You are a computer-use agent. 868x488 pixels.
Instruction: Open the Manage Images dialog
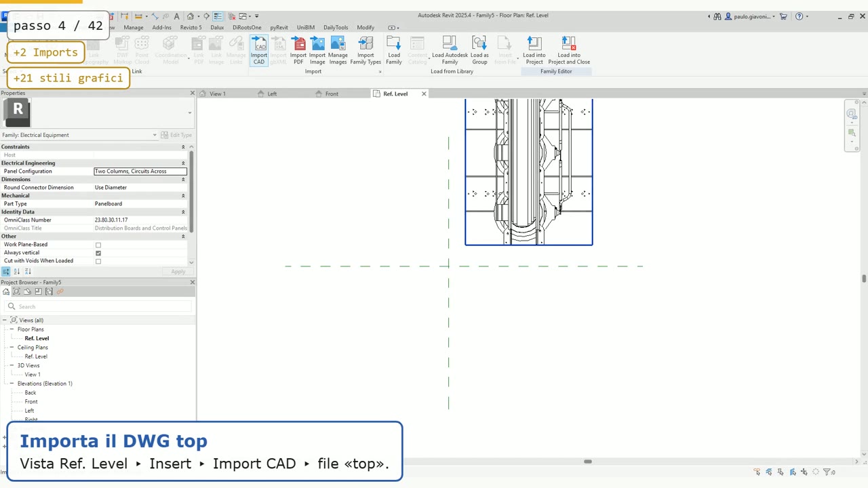coord(338,51)
